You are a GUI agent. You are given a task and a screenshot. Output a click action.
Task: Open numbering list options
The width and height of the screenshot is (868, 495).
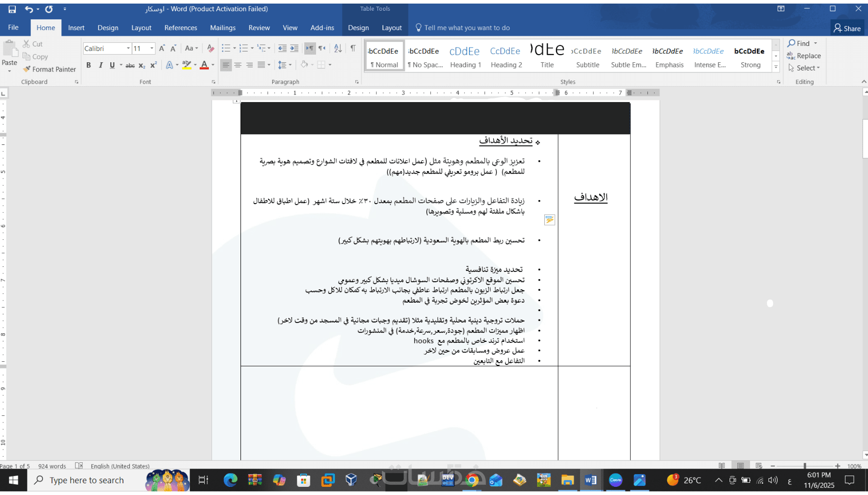click(252, 48)
